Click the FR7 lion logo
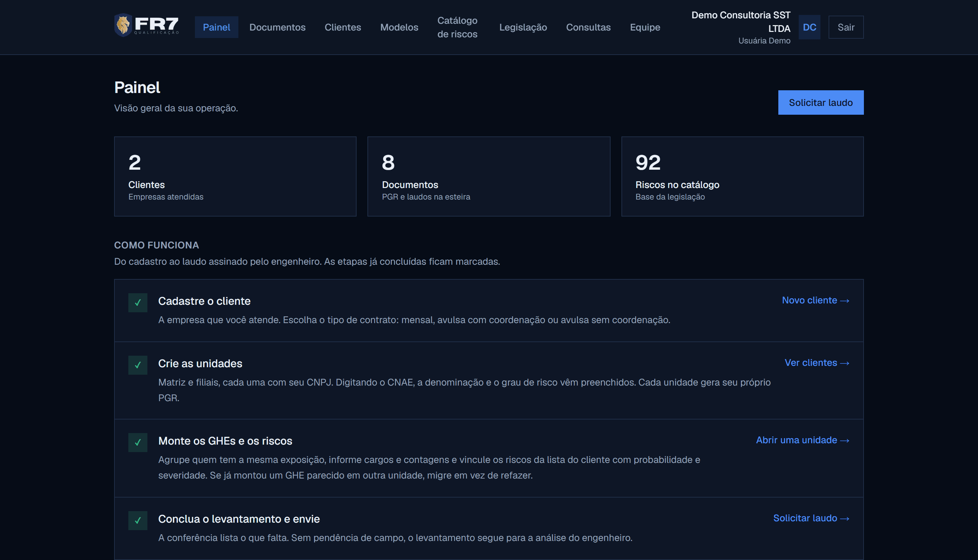The width and height of the screenshot is (978, 560). click(x=147, y=25)
